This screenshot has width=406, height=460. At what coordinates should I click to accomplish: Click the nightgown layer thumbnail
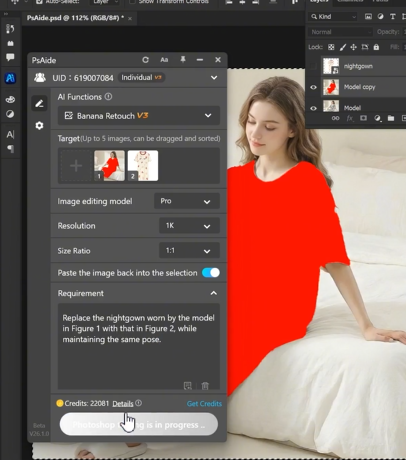331,66
